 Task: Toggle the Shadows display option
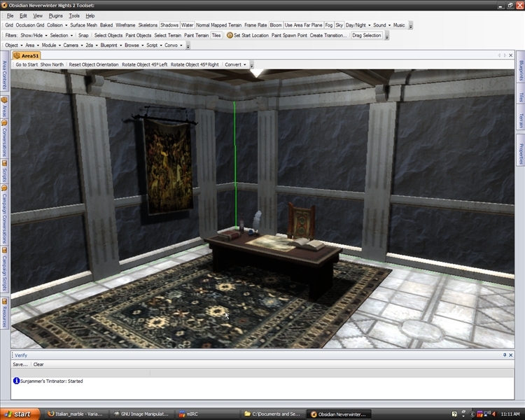169,25
